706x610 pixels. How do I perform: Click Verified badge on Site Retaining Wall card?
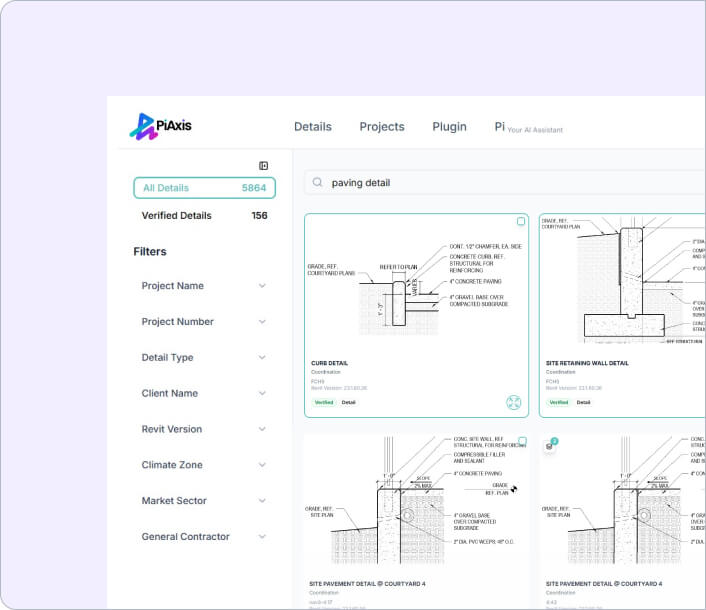click(x=558, y=402)
